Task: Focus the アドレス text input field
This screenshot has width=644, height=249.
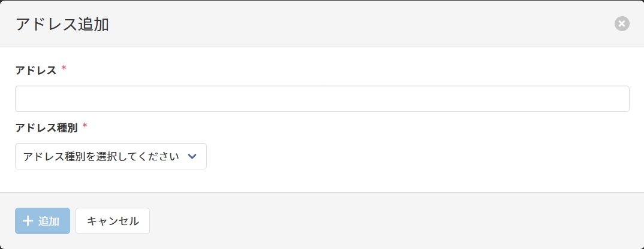Action: [322, 99]
